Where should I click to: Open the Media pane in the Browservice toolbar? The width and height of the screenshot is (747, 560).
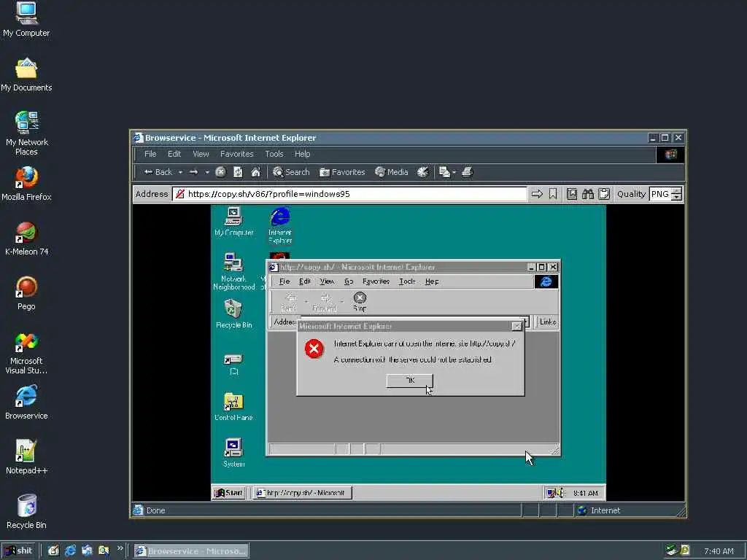coord(392,172)
